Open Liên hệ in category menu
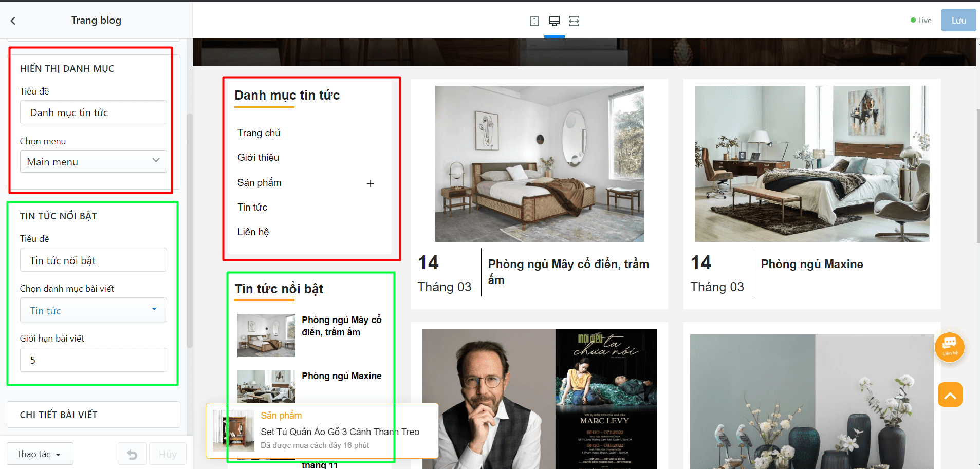Image resolution: width=980 pixels, height=469 pixels. point(253,232)
